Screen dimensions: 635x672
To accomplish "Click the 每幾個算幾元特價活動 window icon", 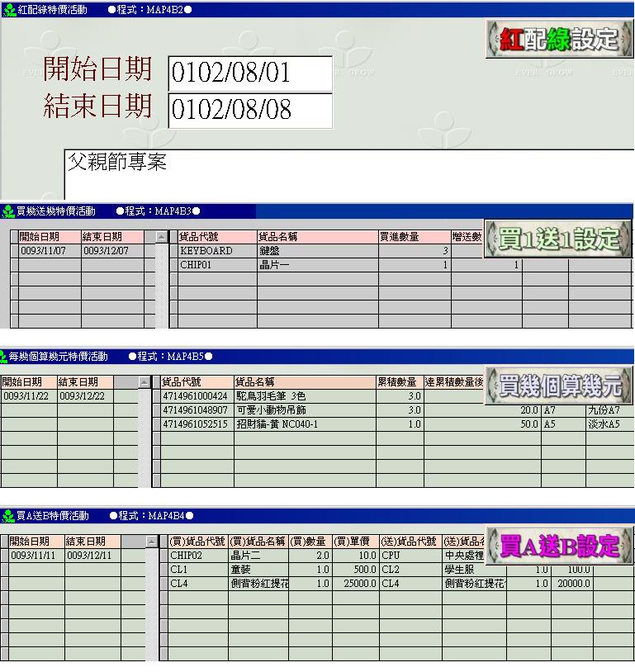I will click(x=4, y=357).
